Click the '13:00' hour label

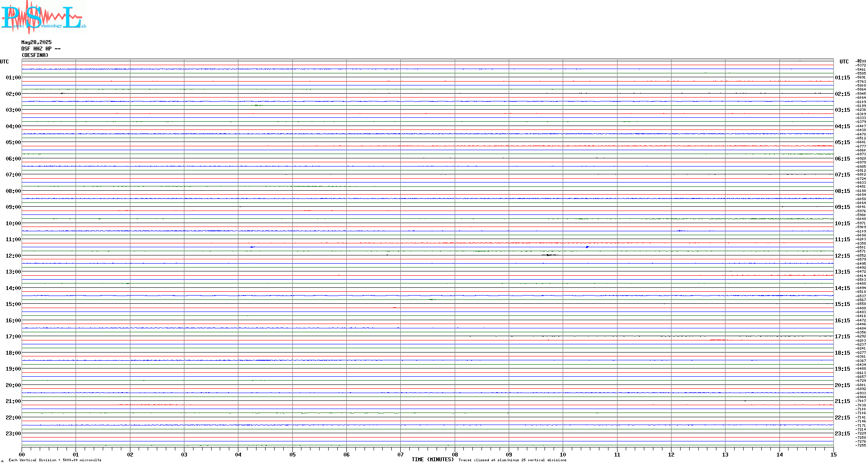coord(13,272)
